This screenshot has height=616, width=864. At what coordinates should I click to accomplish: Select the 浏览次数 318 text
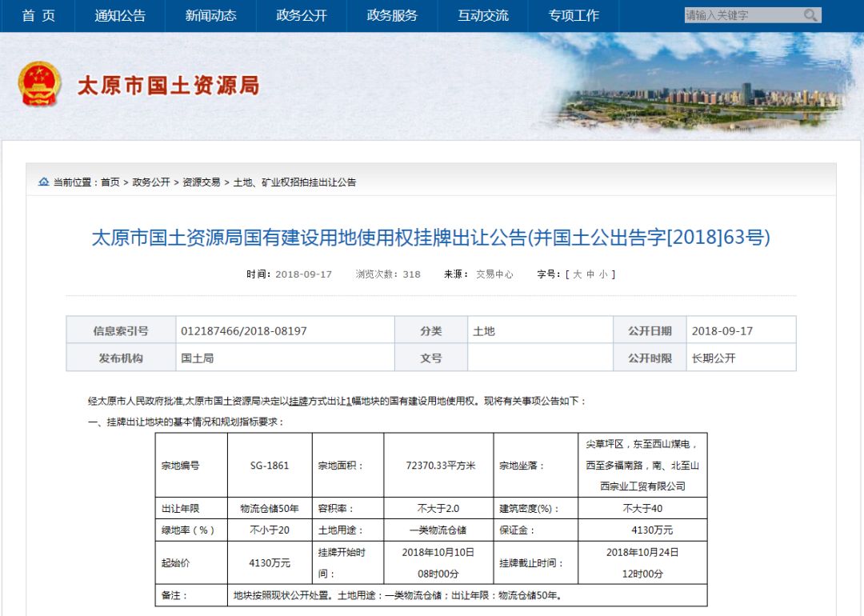tap(388, 274)
